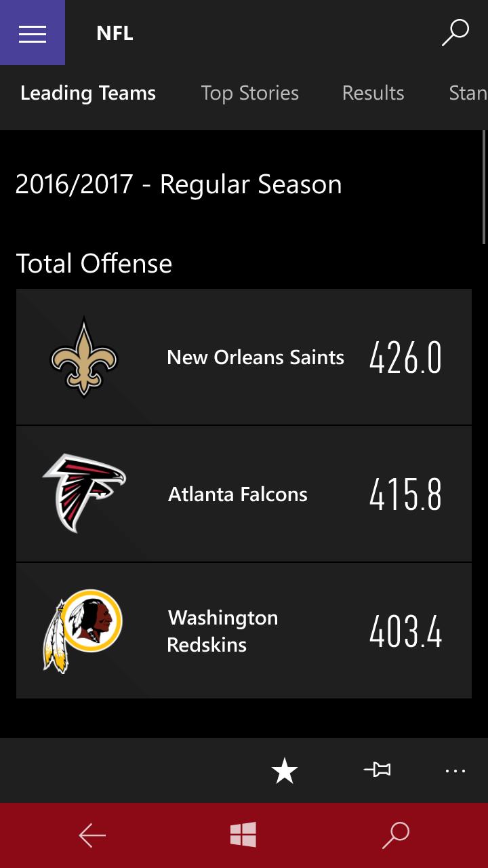
Task: Open New Orleans Saints team name
Action: click(x=256, y=357)
